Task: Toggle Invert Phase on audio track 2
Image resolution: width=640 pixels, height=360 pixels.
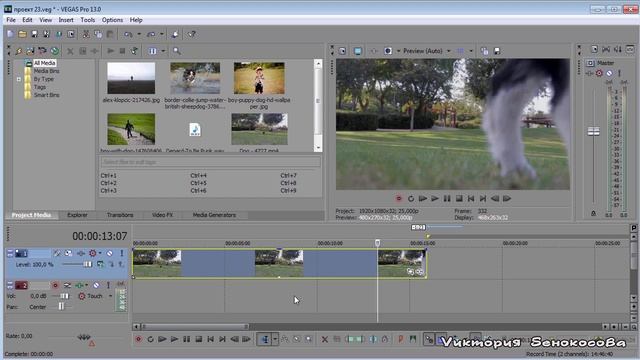Action: point(67,285)
